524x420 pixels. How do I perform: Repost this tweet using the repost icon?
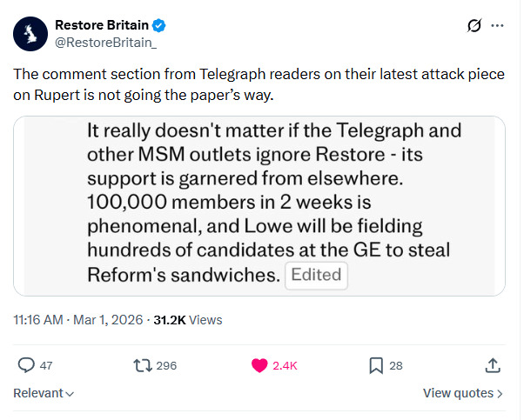(139, 365)
